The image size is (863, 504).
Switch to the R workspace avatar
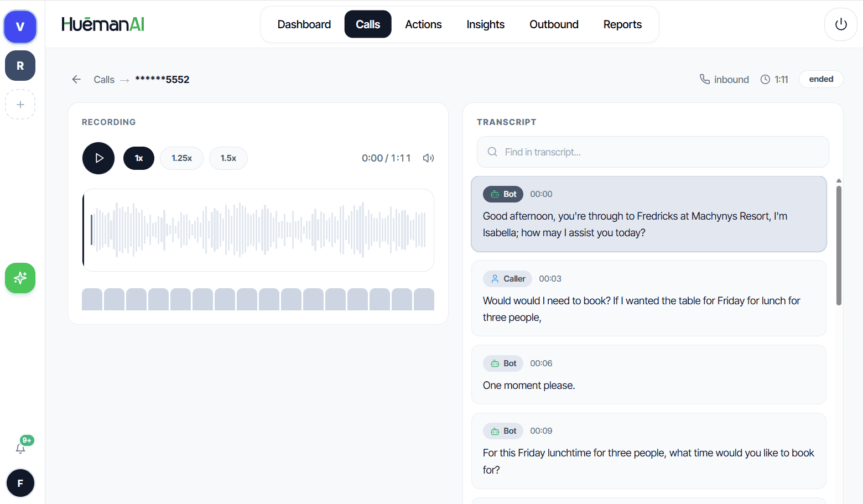(20, 66)
